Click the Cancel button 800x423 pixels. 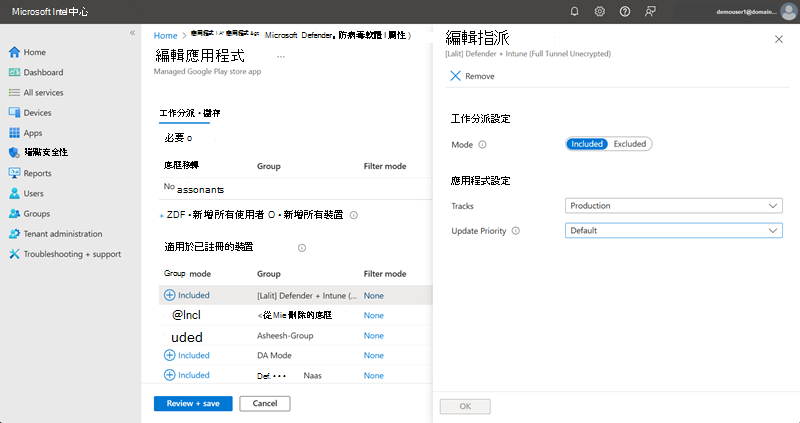pyautogui.click(x=265, y=403)
